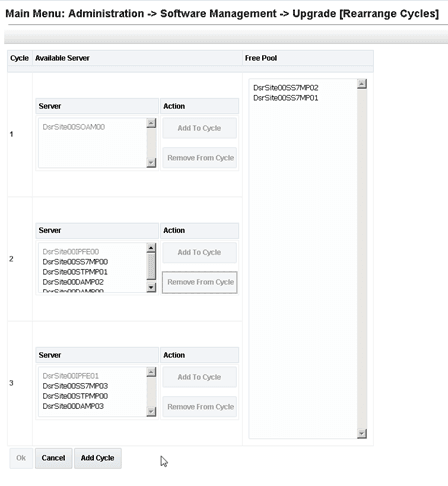Click Free Pool scroll-up arrow
The width and height of the screenshot is (448, 486).
pyautogui.click(x=362, y=84)
